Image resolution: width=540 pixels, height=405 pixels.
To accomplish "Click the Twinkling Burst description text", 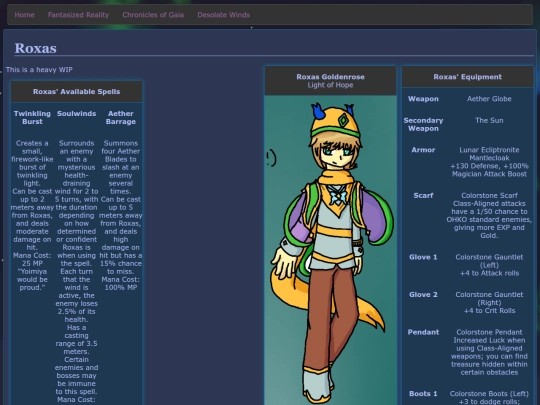I will (32, 215).
